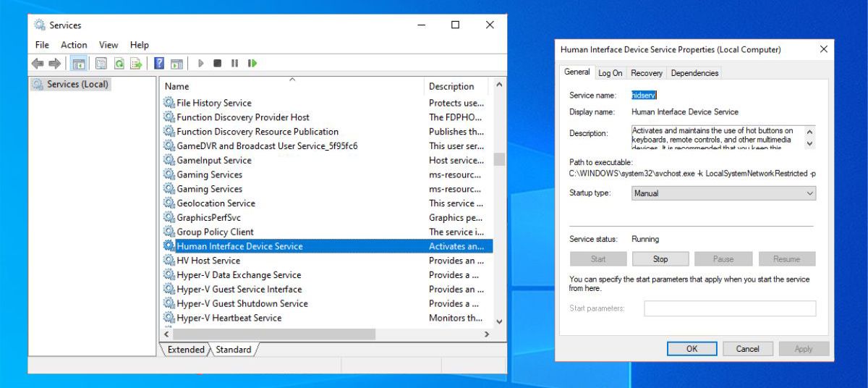
Task: Open the Action menu
Action: coord(74,45)
